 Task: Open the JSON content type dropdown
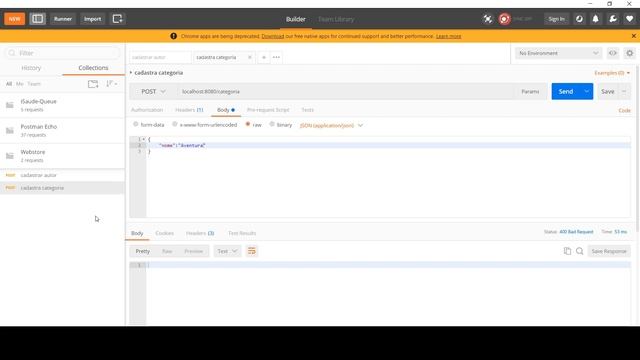click(331, 125)
